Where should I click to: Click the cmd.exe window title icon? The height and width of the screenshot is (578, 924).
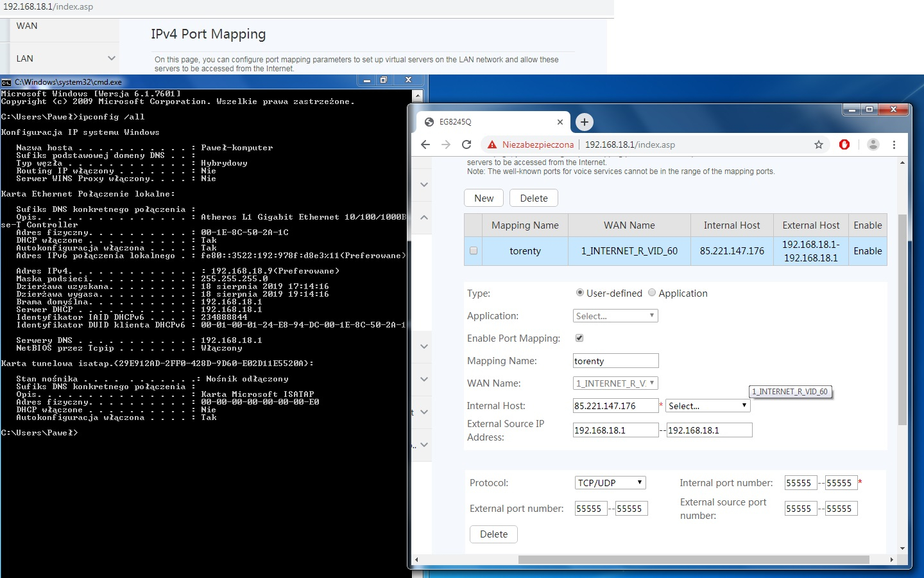click(x=6, y=82)
